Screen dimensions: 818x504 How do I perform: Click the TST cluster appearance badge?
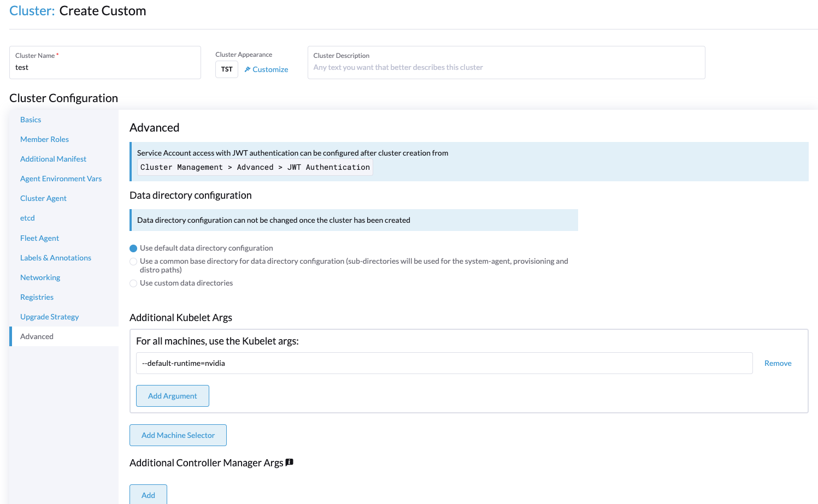[227, 69]
